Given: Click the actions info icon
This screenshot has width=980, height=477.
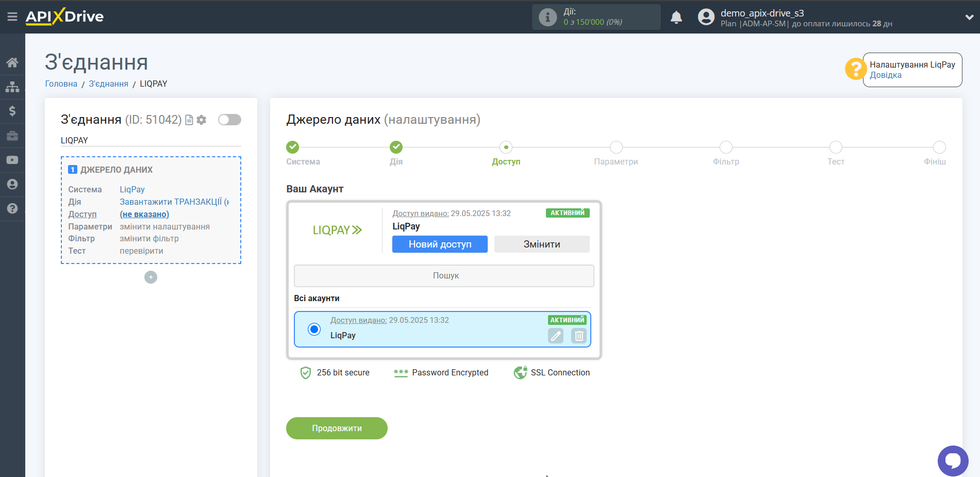Looking at the screenshot, I should (547, 17).
